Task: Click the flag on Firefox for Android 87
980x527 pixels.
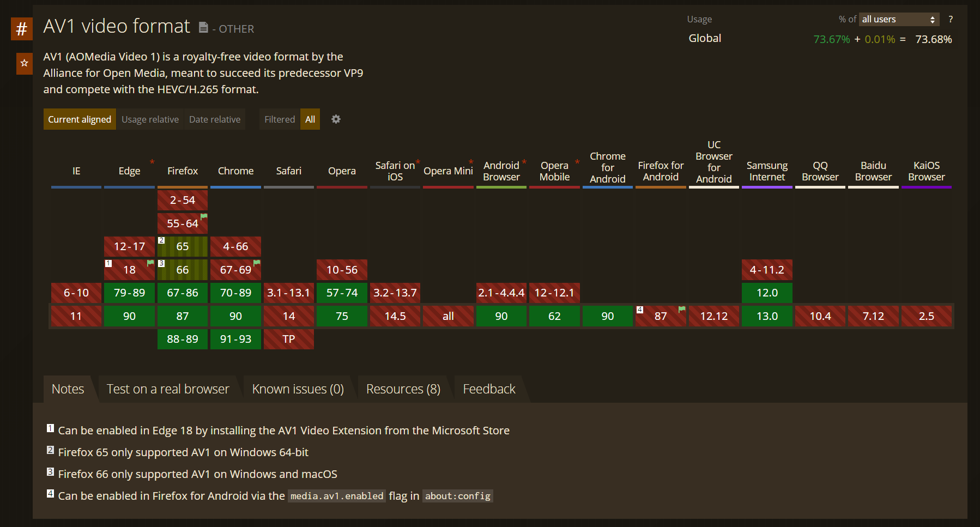Action: pyautogui.click(x=682, y=309)
